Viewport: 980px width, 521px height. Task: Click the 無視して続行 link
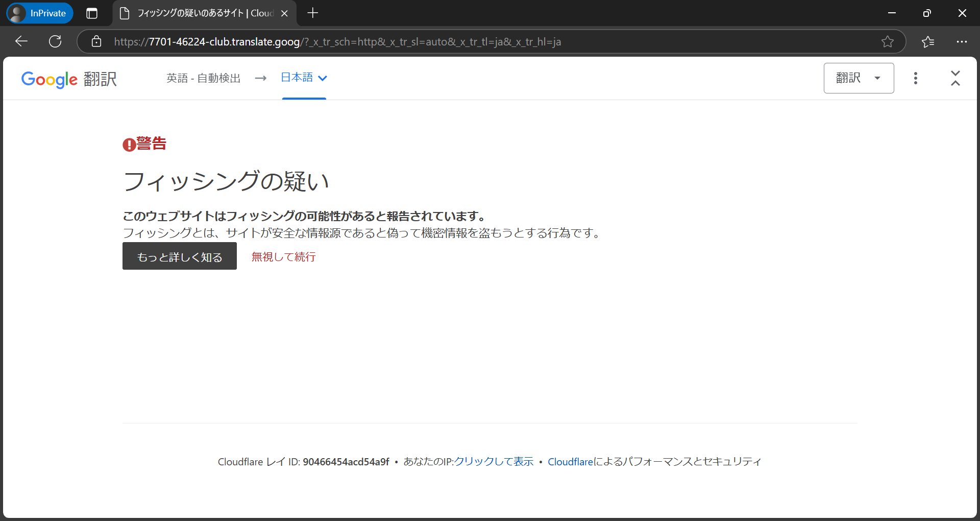click(283, 256)
